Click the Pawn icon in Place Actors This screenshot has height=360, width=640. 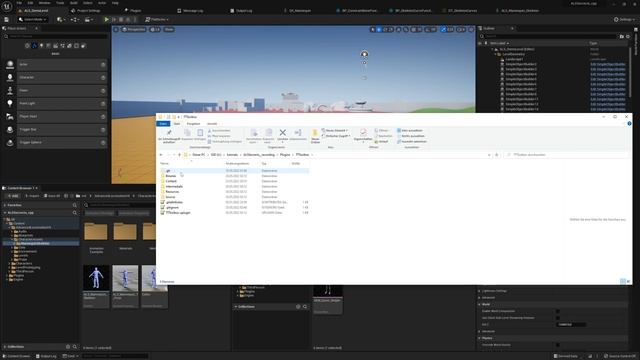[10, 91]
